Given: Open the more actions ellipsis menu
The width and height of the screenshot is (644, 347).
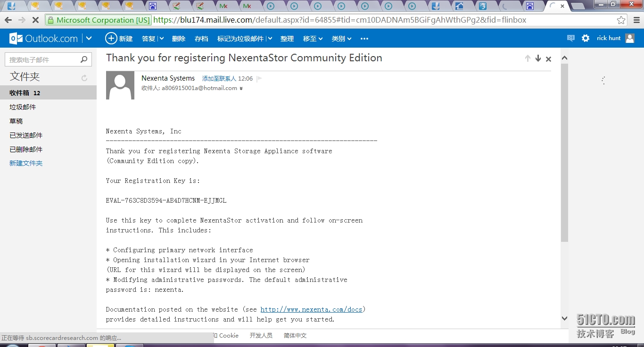Looking at the screenshot, I should point(364,39).
